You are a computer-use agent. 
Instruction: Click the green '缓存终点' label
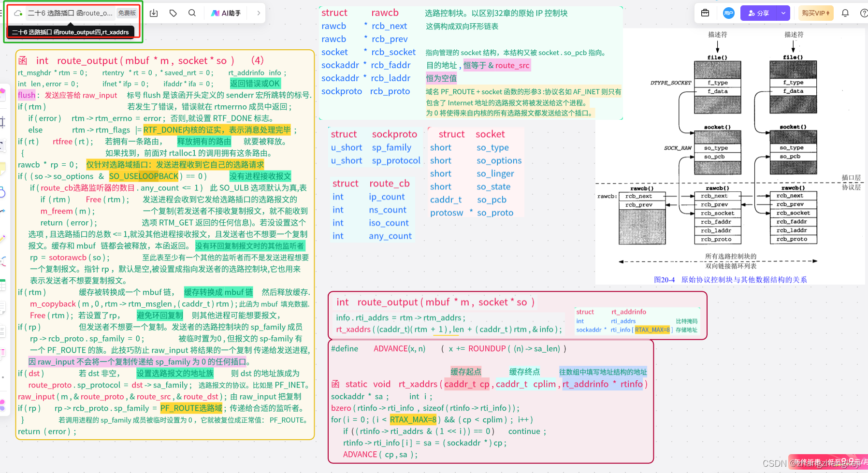point(524,372)
